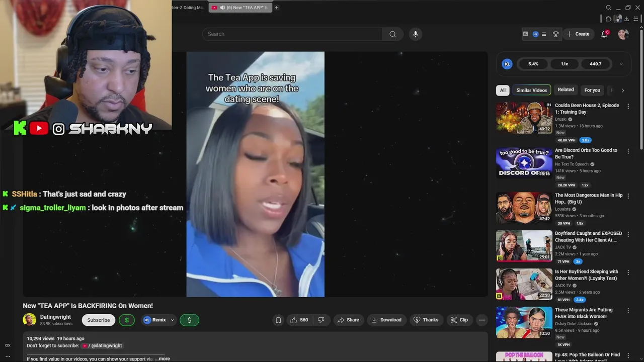Viewport: 644px width, 362px height.
Task: Click the 1.1x vidIQ stat pill
Action: [x=565, y=64]
